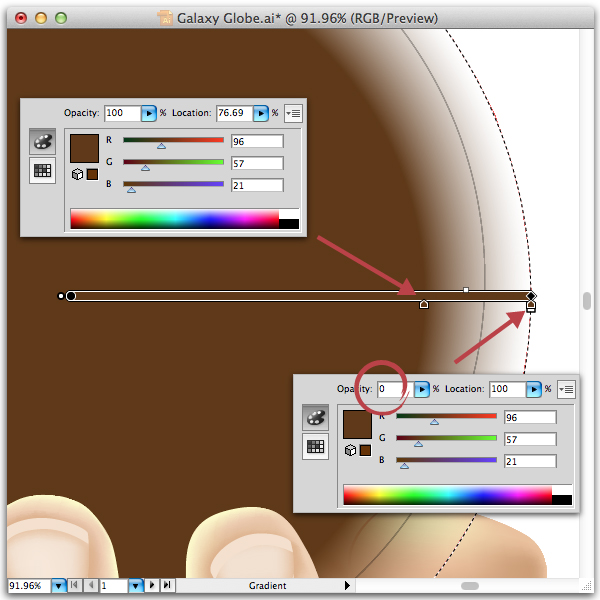Open the lower panel flyout menu
Screen dimensions: 600x600
tap(566, 390)
